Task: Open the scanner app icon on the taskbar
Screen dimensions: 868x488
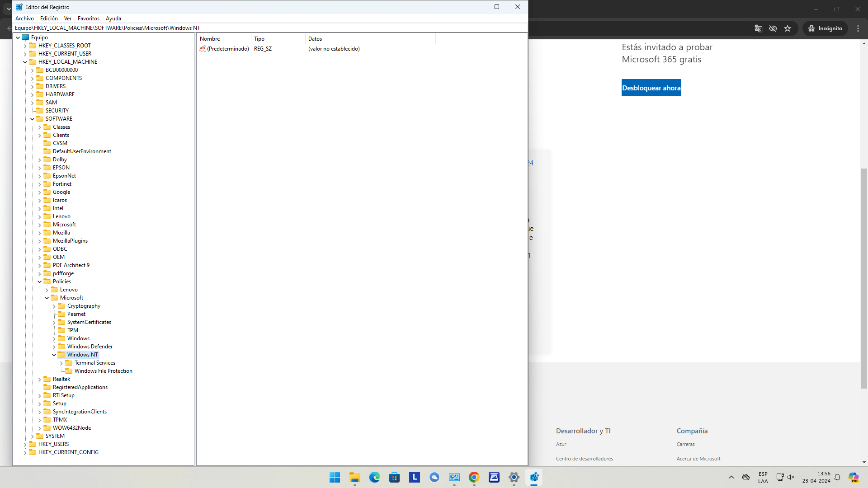Action: 494,477
